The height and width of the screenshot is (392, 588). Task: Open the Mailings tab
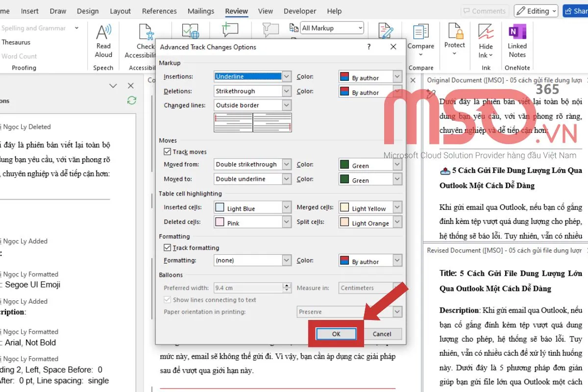(x=201, y=11)
